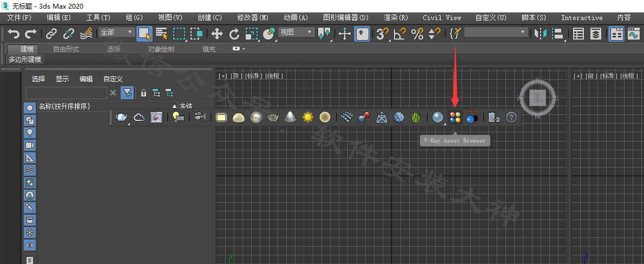This screenshot has height=264, width=644.
Task: Switch to the 自由形式 ribbon tab
Action: point(66,49)
